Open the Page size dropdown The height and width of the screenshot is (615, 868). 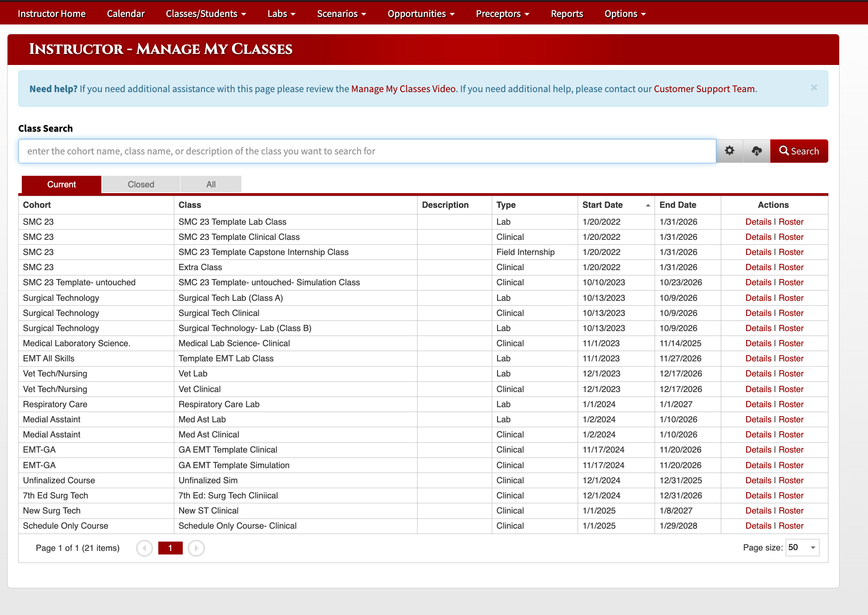803,547
